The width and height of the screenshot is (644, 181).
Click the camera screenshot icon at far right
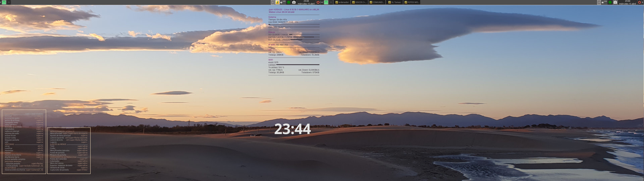click(615, 2)
